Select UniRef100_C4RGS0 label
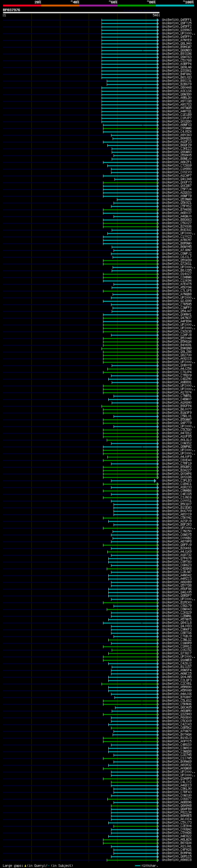This screenshot has width=197, height=868. pos(176,745)
